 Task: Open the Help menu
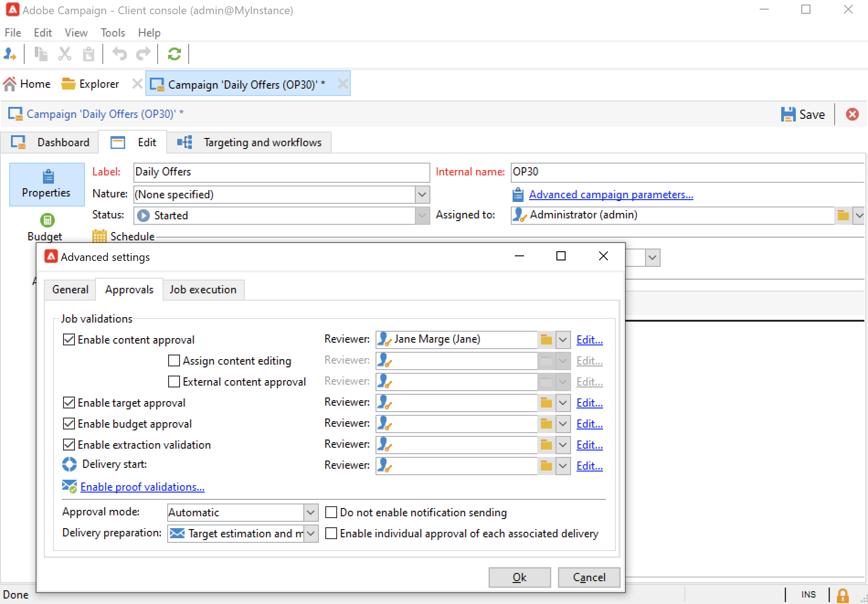click(x=149, y=33)
